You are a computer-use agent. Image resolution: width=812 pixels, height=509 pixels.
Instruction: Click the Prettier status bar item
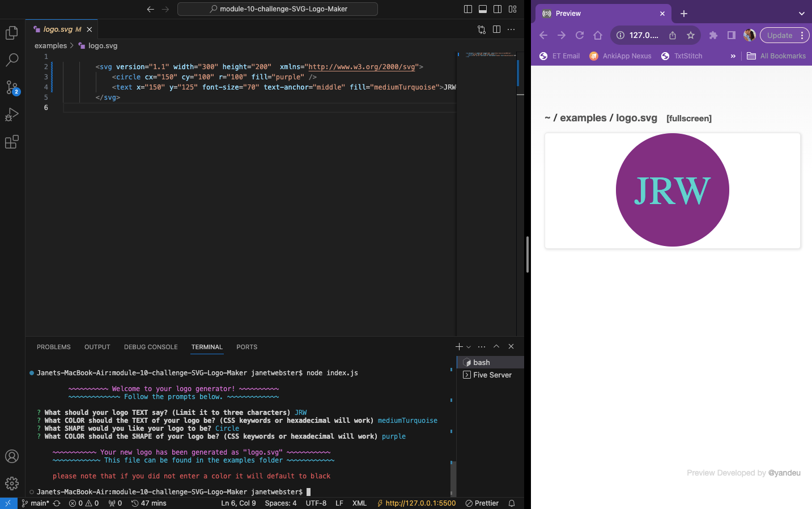click(482, 503)
